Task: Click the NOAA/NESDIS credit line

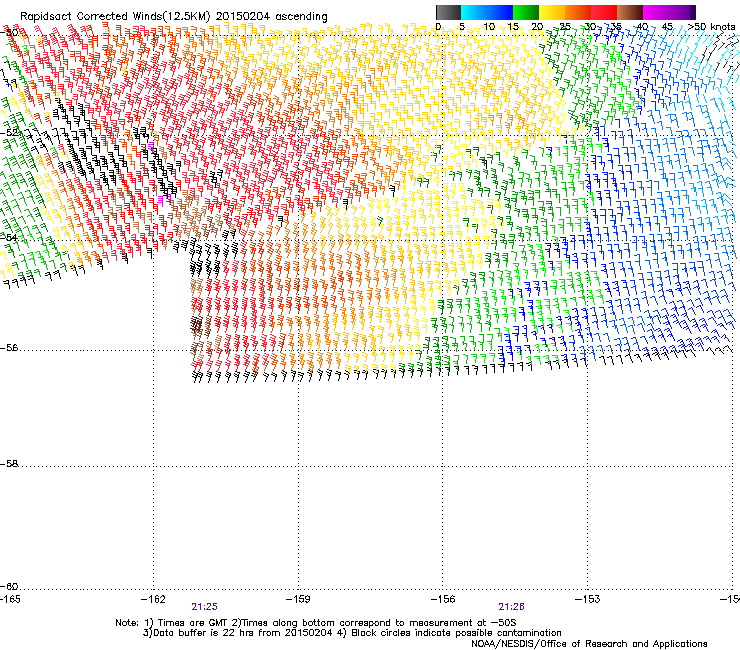Action: pos(589,644)
